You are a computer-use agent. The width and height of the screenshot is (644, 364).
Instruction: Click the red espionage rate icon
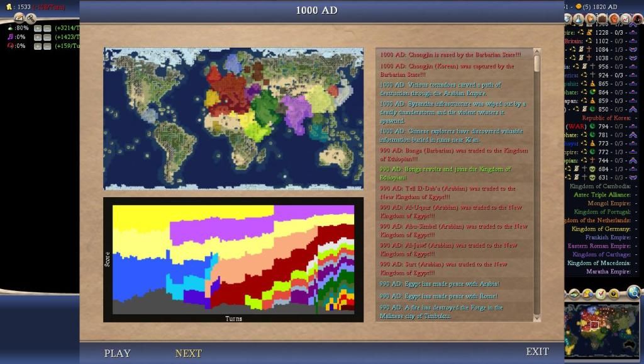tap(10, 45)
